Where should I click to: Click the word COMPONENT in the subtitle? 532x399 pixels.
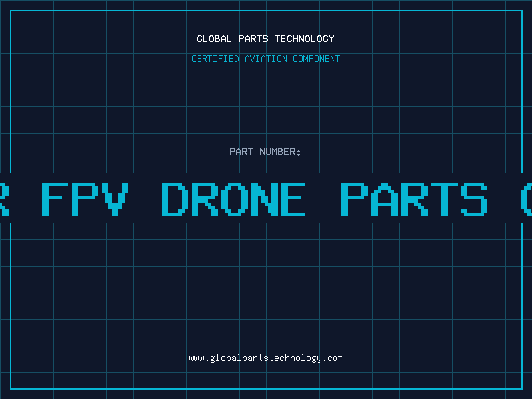coord(316,59)
